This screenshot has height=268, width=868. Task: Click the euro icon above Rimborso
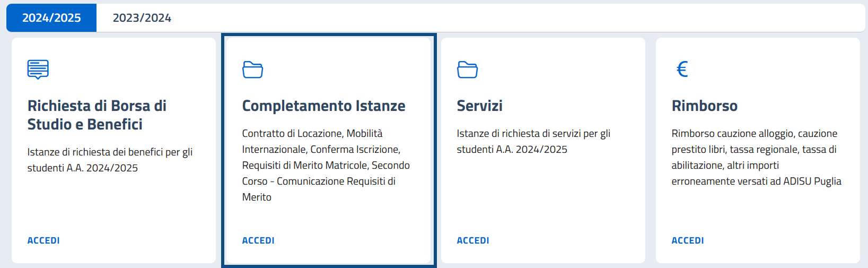(x=682, y=69)
